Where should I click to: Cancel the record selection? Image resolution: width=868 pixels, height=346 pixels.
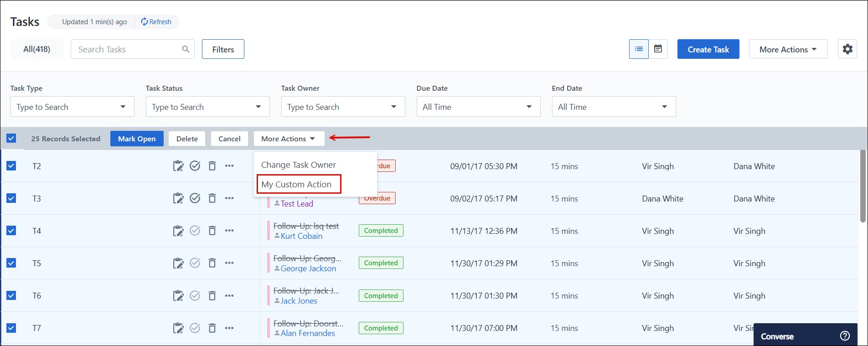(229, 139)
